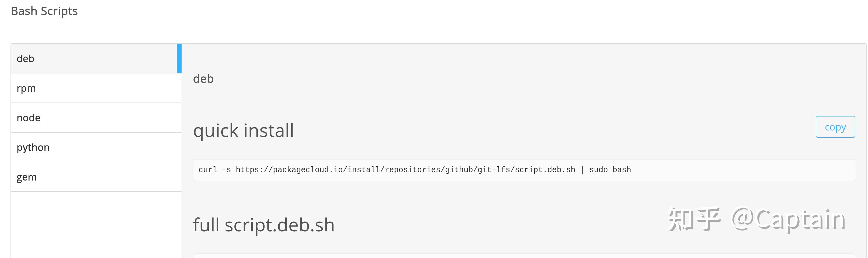Click the Bash Scripts heading

(x=44, y=11)
